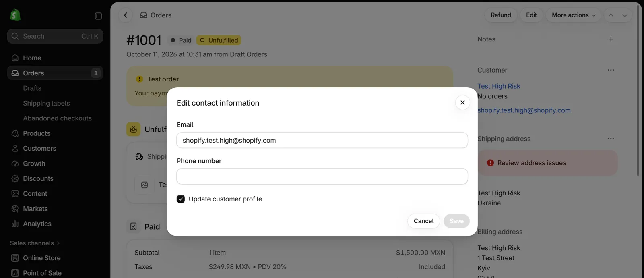This screenshot has width=644, height=278.
Task: Click the Paid section receipt icon
Action: [x=134, y=227]
